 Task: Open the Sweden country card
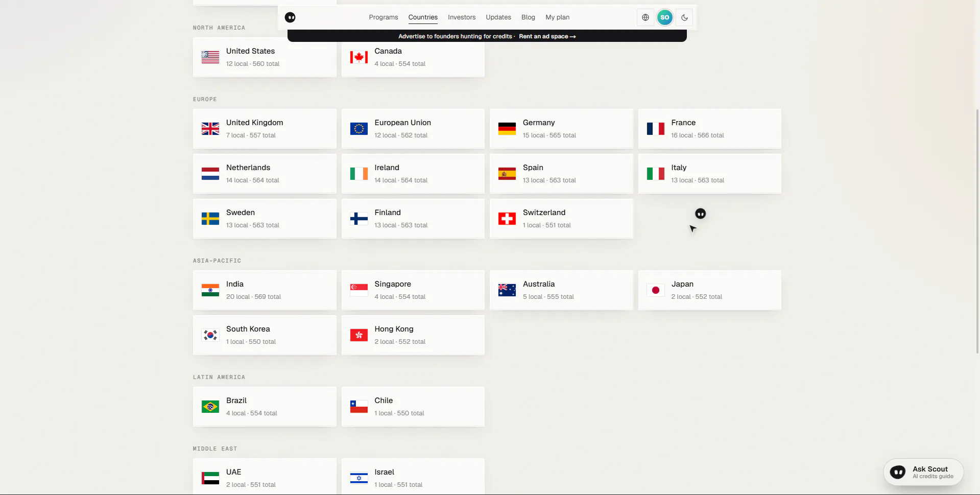pos(265,219)
